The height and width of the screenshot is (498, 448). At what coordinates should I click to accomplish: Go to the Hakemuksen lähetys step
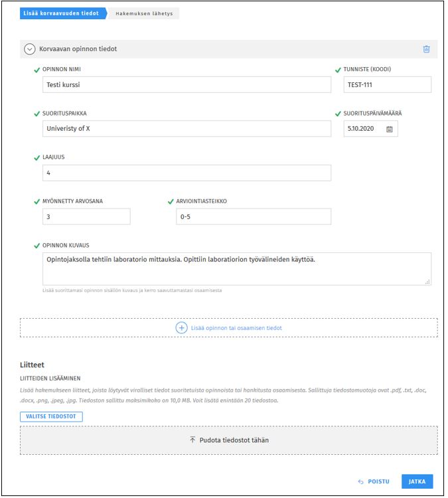click(144, 13)
